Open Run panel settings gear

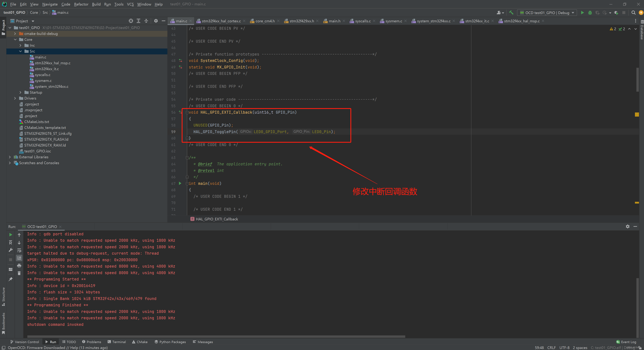pyautogui.click(x=628, y=226)
